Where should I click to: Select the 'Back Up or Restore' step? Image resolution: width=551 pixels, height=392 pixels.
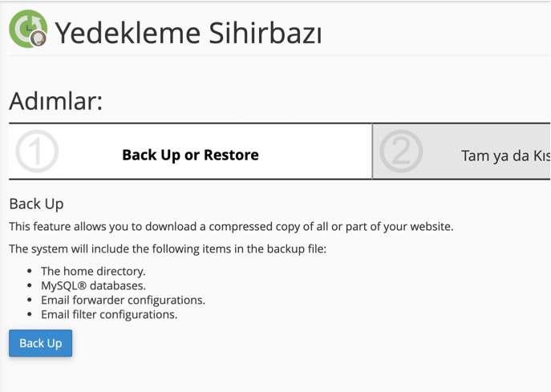click(190, 155)
